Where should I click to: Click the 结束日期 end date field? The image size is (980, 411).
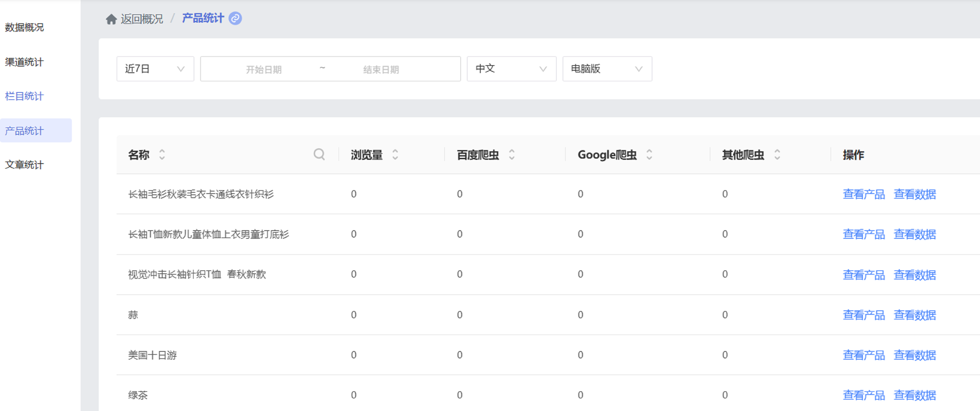(x=381, y=70)
